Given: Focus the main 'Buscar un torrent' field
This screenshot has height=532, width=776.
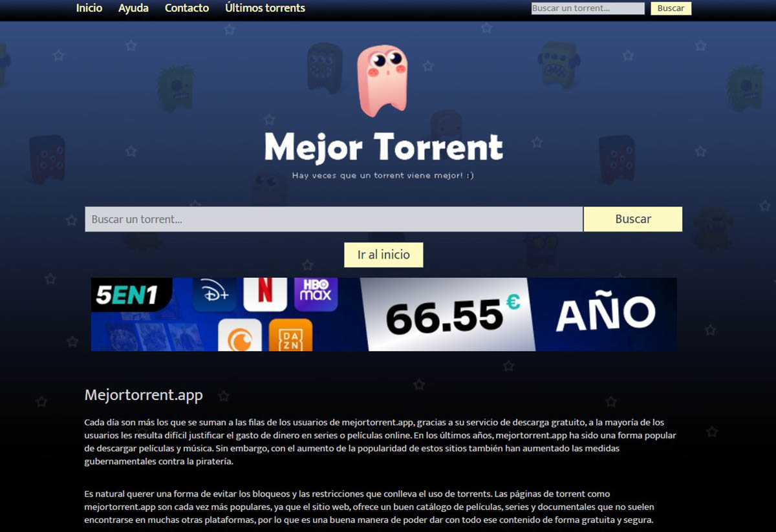Looking at the screenshot, I should coord(333,218).
